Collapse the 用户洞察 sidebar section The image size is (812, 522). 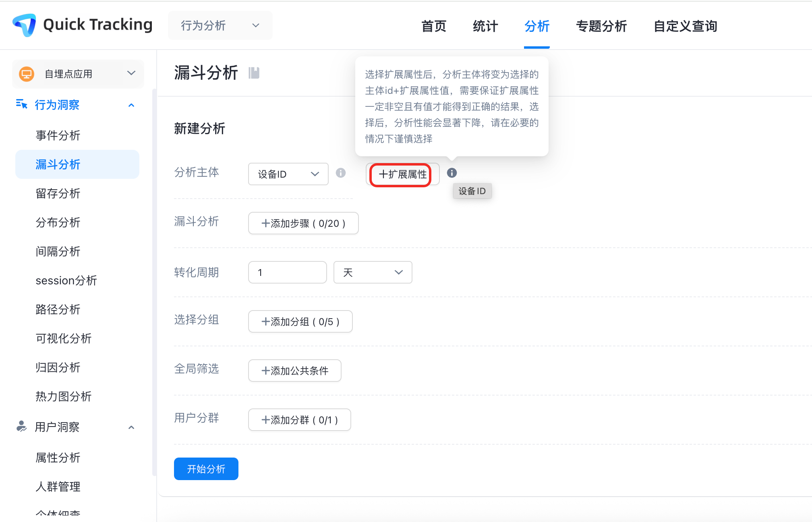pos(131,427)
